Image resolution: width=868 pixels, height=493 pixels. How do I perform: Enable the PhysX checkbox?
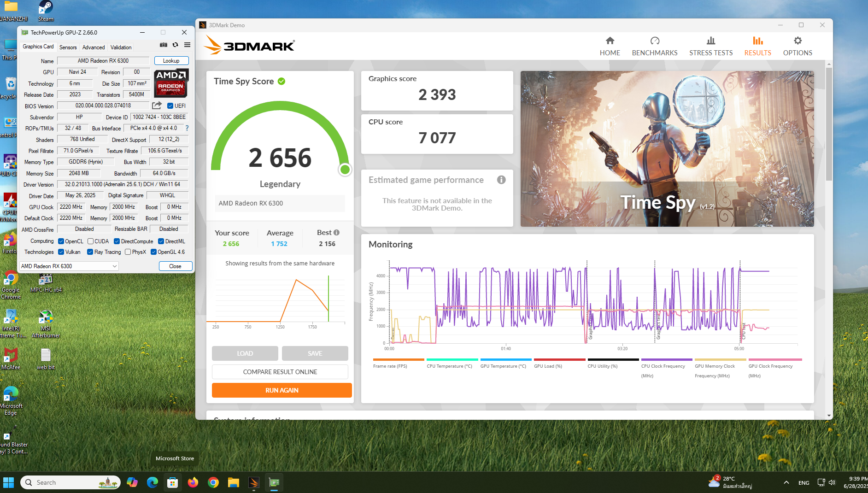tap(128, 252)
